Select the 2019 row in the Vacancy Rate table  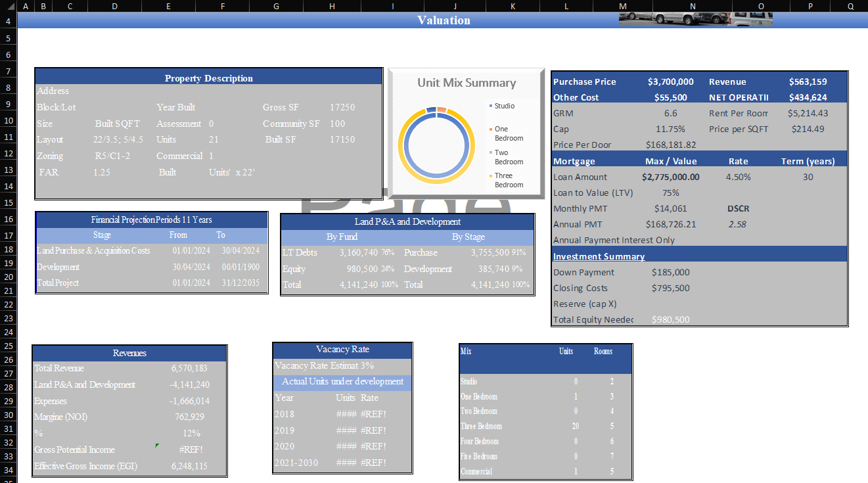(342, 430)
